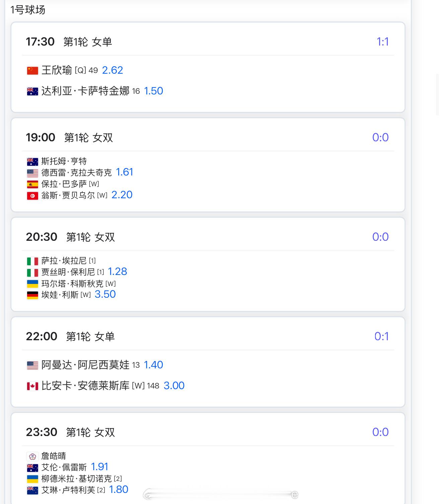The height and width of the screenshot is (504, 442).
Task: Open player 柳德米拉·基切诺克's name
Action: pyautogui.click(x=76, y=479)
